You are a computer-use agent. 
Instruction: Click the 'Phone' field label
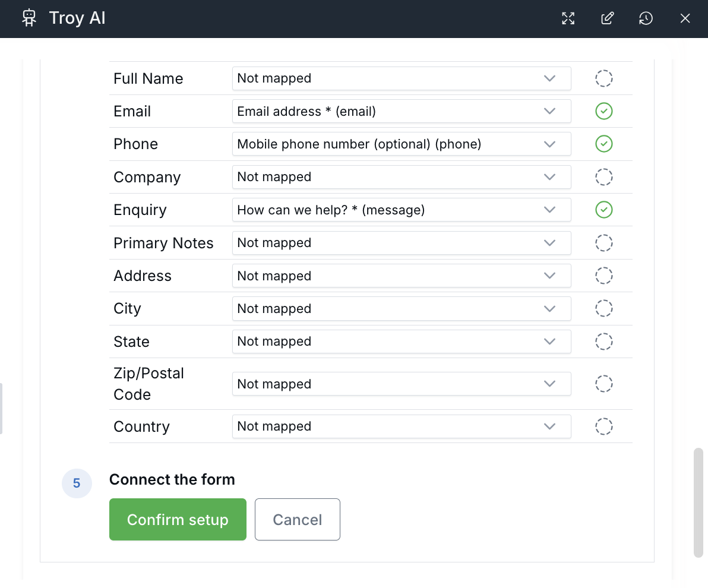click(135, 144)
